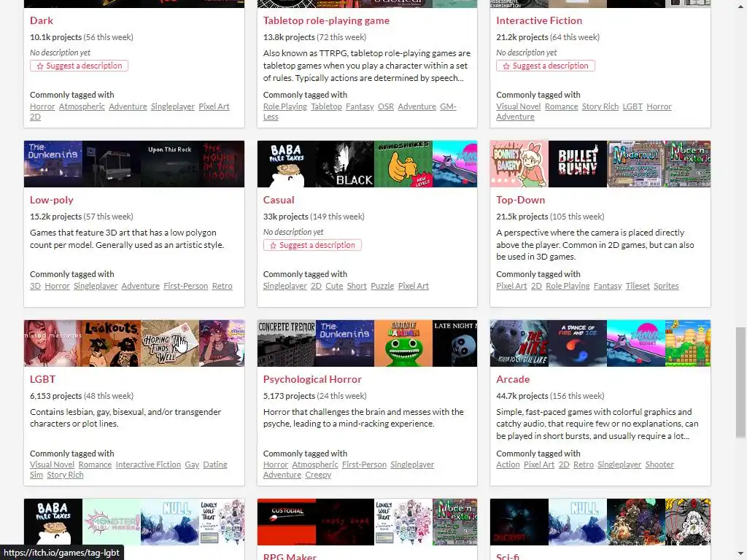Click Garten of Banban thumbnail

coord(403,343)
